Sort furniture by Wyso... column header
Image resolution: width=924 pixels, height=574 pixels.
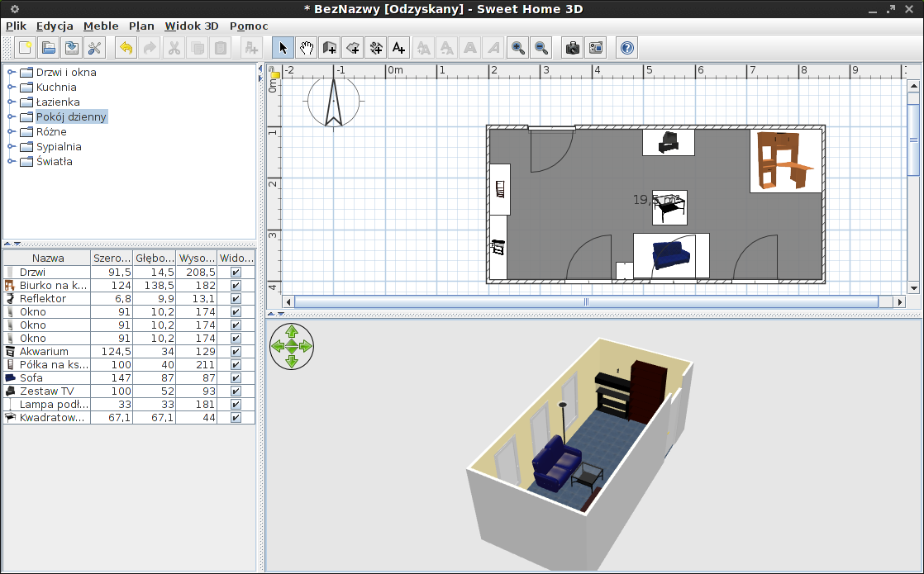point(197,258)
